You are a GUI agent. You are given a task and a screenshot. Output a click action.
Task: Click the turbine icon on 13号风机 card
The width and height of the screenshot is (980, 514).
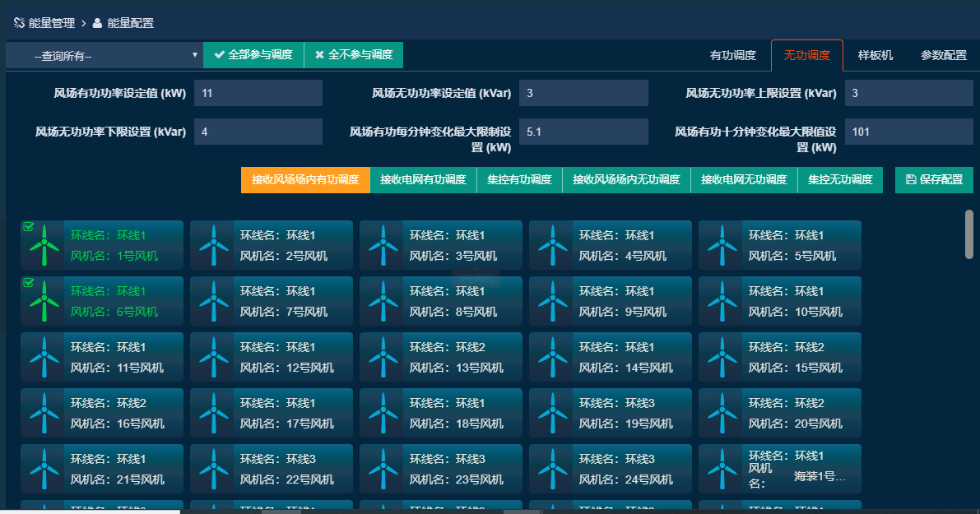click(382, 357)
